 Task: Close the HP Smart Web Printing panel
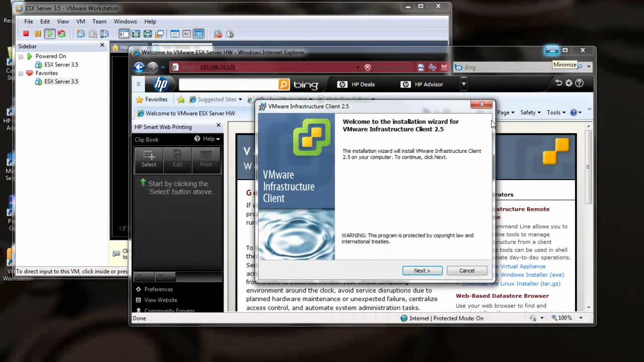pos(218,125)
